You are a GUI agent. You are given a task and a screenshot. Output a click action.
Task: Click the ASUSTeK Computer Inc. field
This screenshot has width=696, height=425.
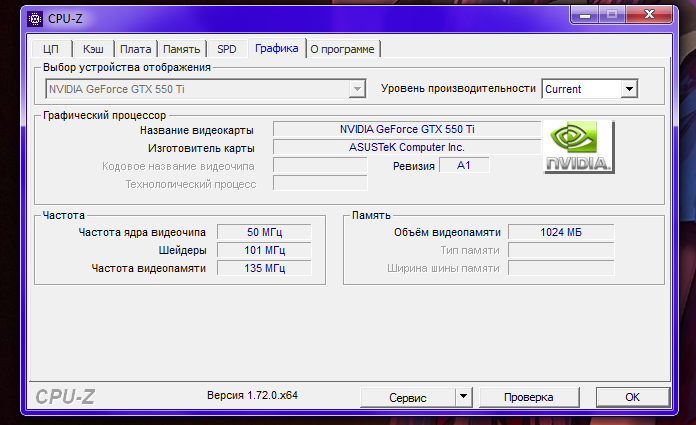(x=407, y=147)
